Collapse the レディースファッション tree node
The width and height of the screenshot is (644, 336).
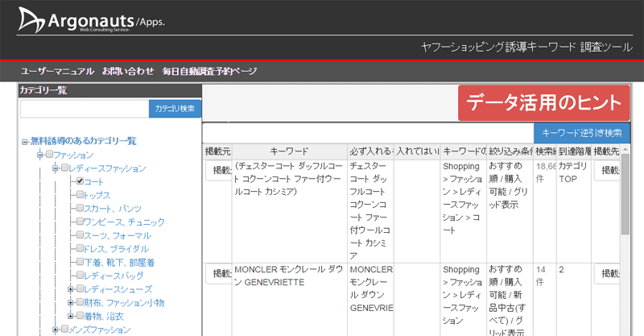(55, 168)
